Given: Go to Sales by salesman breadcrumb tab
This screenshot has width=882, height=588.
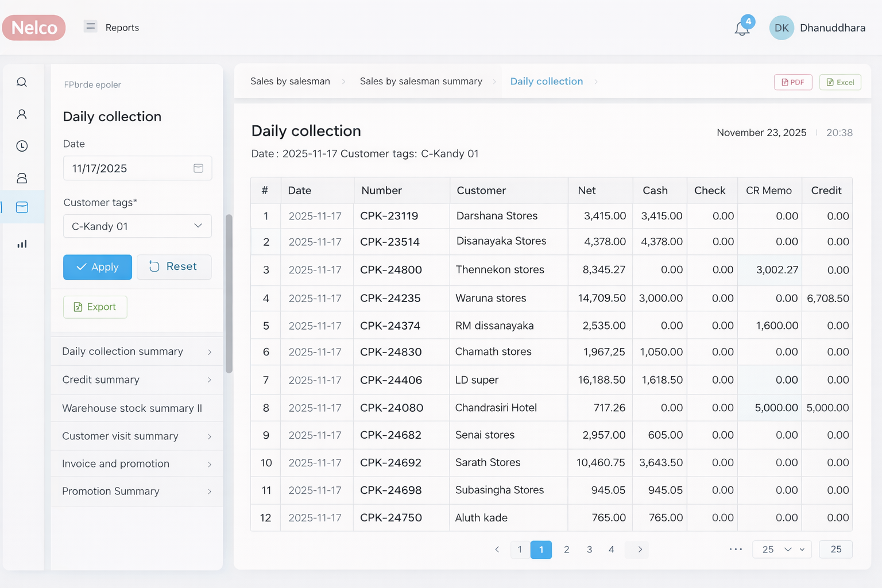Looking at the screenshot, I should (290, 82).
